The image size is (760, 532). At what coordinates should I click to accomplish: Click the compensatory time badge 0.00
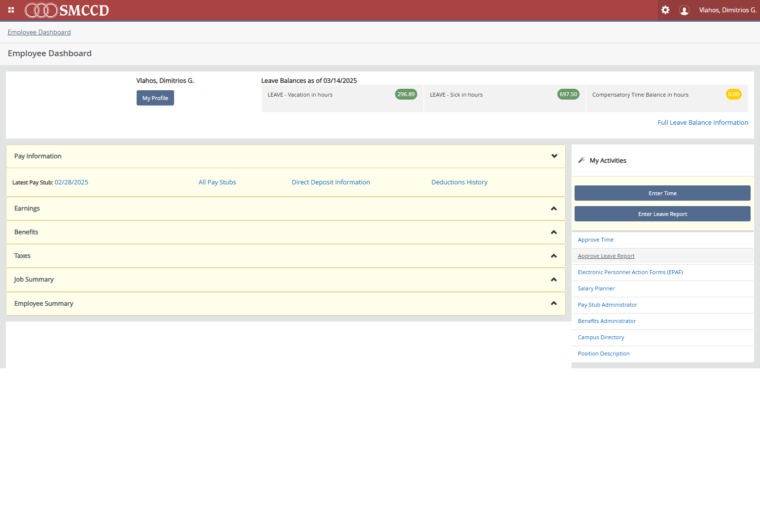[x=734, y=94]
